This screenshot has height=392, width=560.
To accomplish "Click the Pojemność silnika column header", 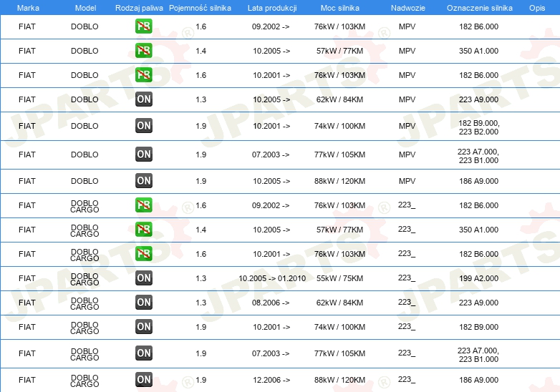I will coord(200,8).
